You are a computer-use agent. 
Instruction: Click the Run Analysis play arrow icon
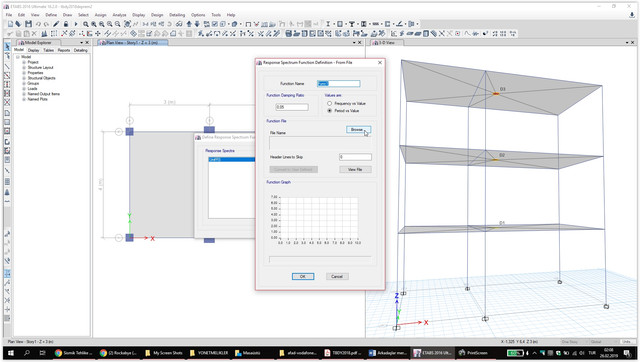[76, 24]
